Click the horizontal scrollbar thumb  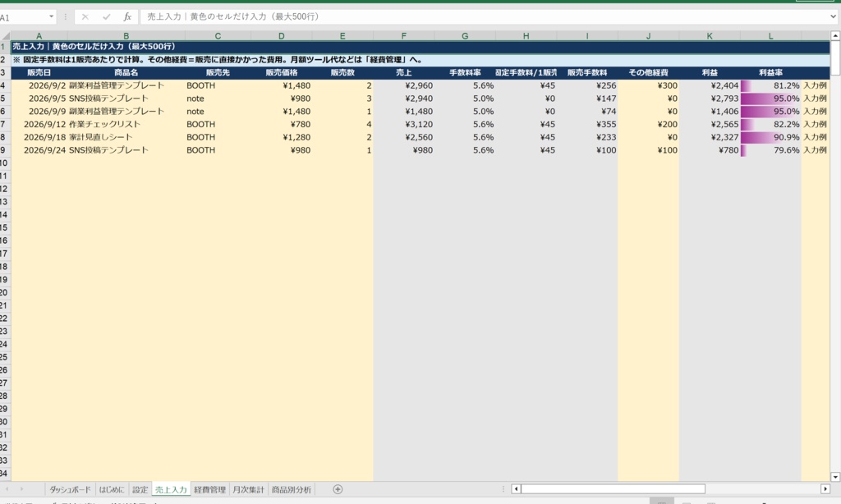613,489
